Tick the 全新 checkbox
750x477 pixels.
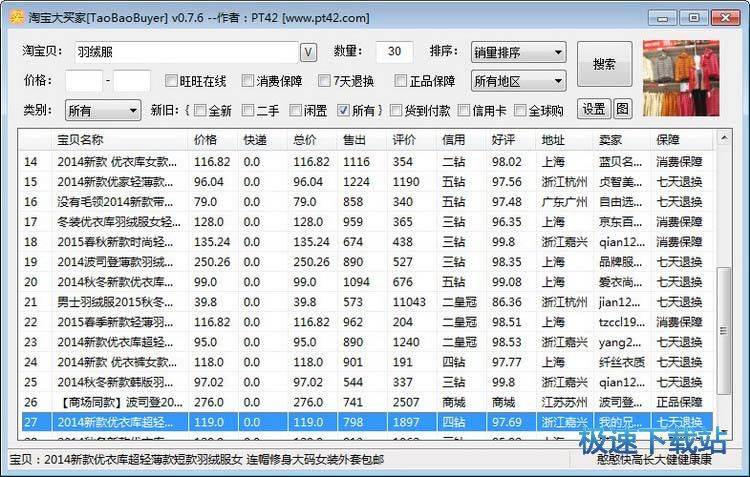pos(200,110)
